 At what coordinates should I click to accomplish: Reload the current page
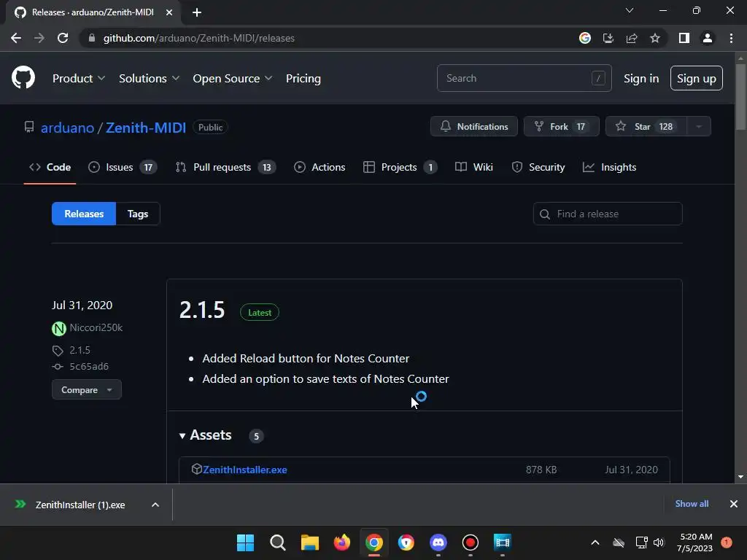(63, 38)
